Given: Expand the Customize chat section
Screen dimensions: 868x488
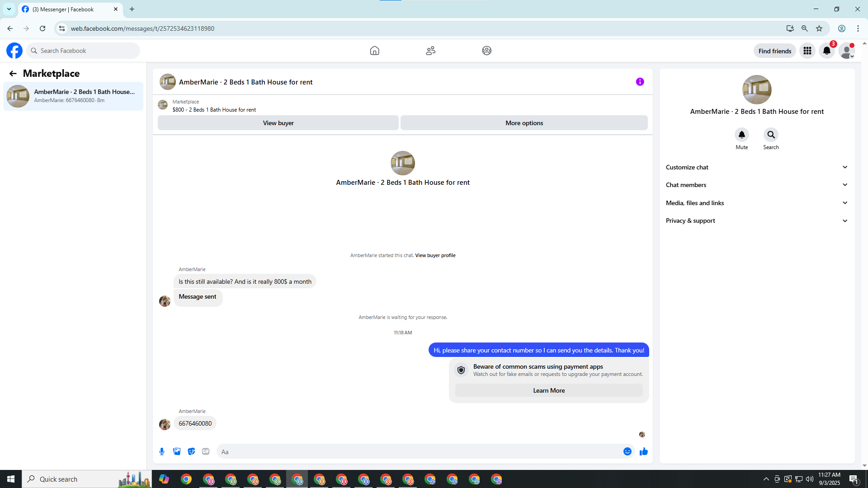Looking at the screenshot, I should coord(757,167).
